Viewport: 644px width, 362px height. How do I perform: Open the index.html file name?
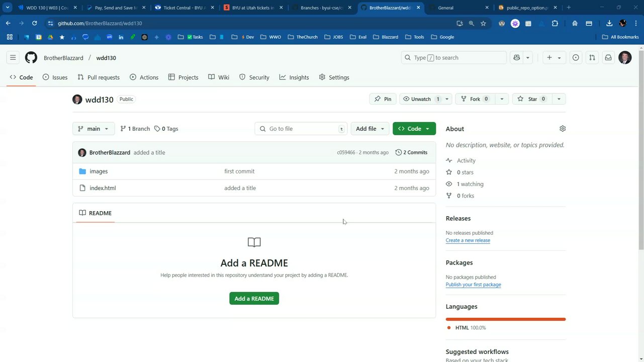click(103, 188)
